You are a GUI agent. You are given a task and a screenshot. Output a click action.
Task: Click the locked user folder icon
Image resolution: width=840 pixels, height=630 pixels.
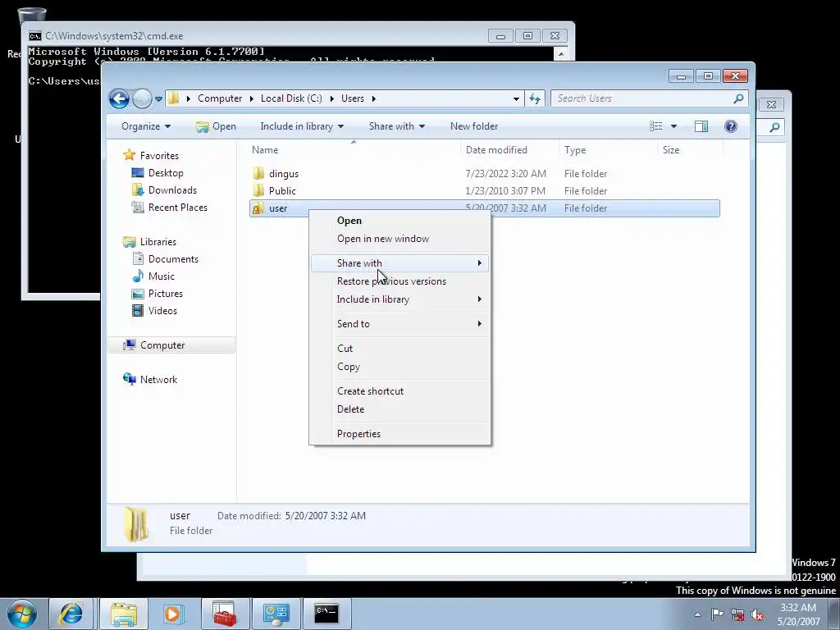tap(258, 208)
